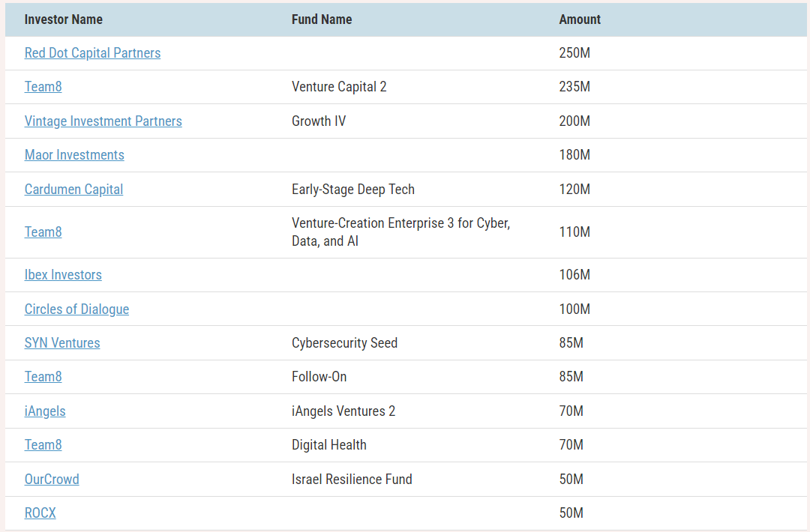Select the Israel Resilience Fund name

pyautogui.click(x=352, y=480)
